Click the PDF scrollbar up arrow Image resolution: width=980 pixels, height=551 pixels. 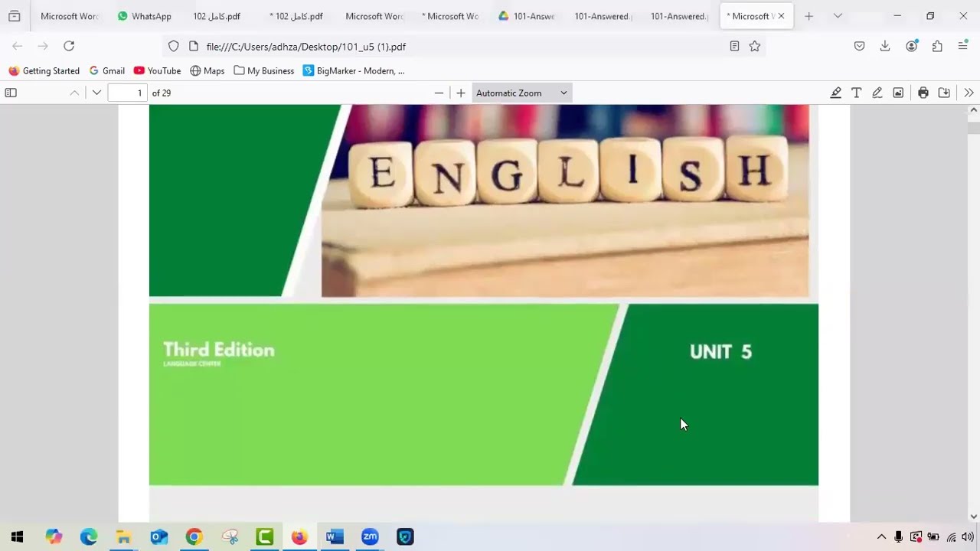pyautogui.click(x=973, y=110)
